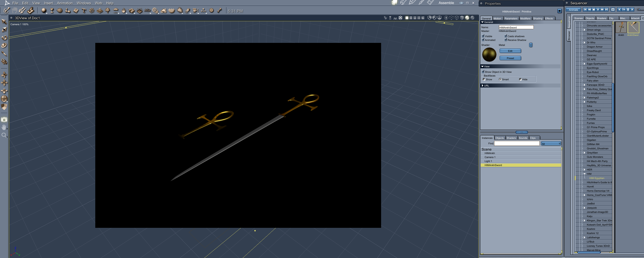Click the Name input field HIMAnkhSword
This screenshot has width=644, height=258.
tap(516, 27)
